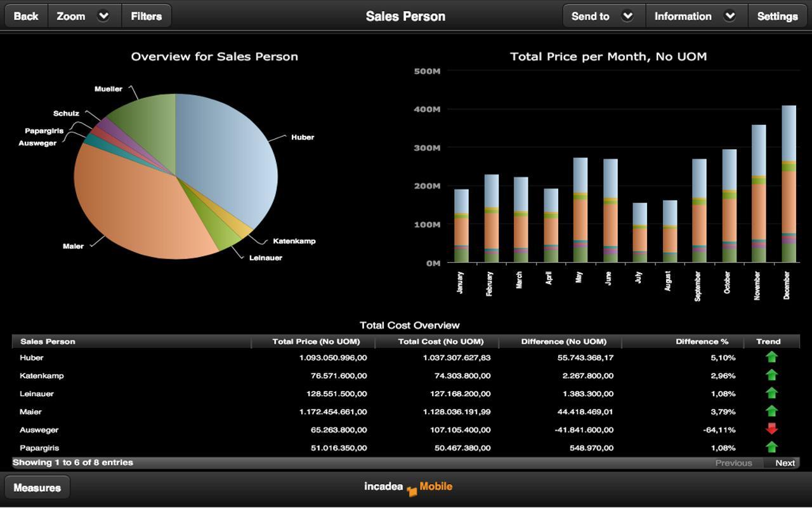Open the Measures panel
812x508 pixels.
click(x=37, y=488)
